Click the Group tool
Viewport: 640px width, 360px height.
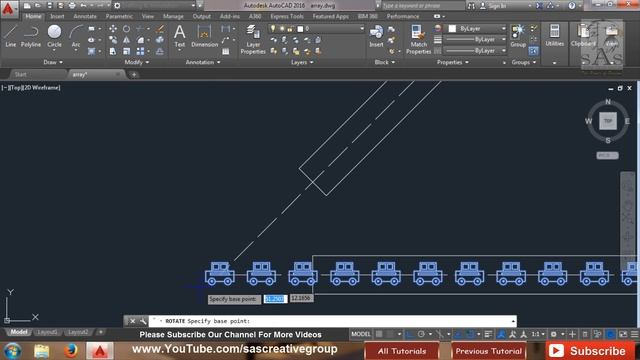(518, 36)
